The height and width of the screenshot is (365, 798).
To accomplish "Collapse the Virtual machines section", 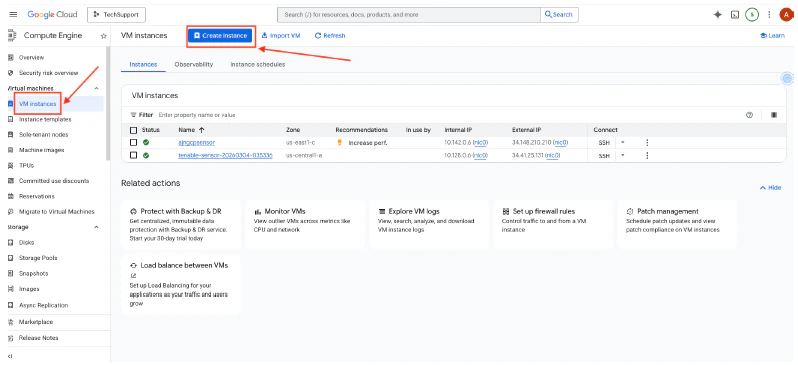I will (97, 89).
